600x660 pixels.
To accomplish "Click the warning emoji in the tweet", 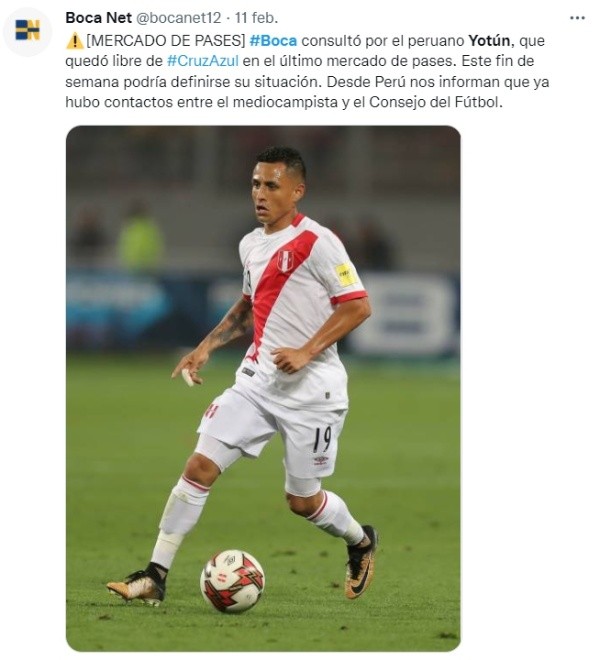I will coord(75,41).
